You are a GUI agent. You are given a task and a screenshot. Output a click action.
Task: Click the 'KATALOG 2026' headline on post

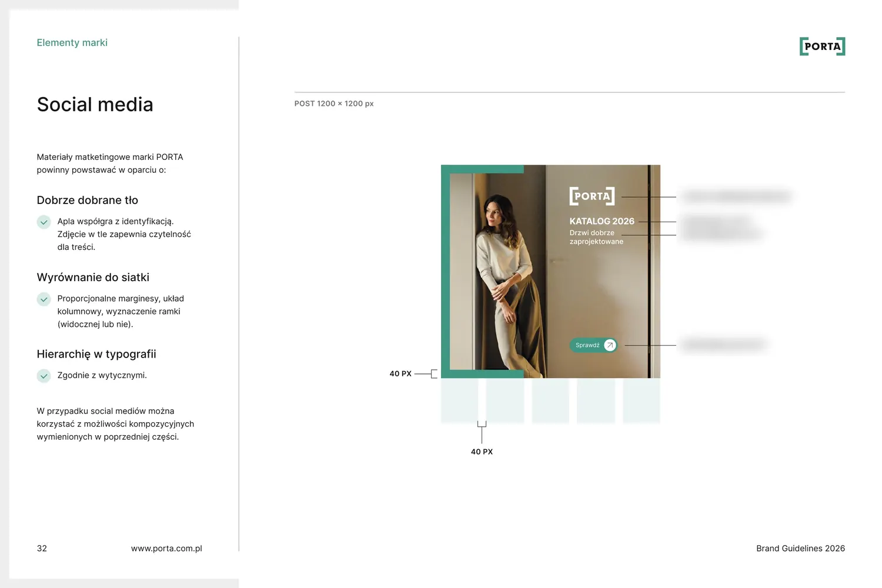[x=602, y=221]
